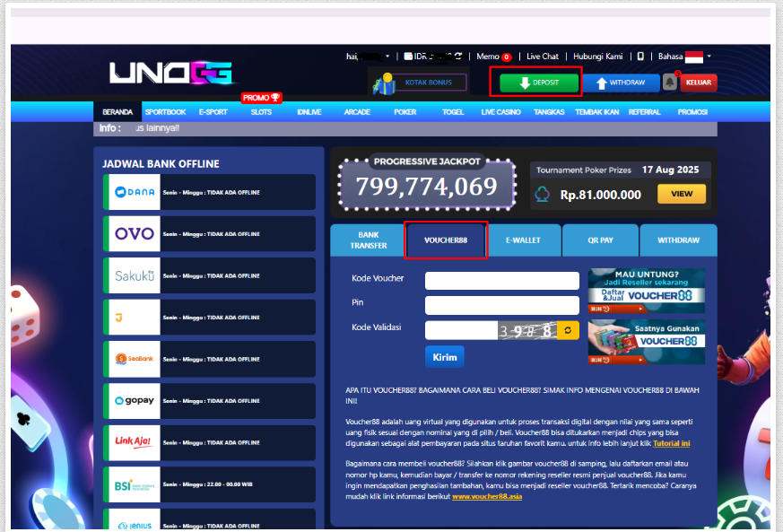Click the LinkAja logo
Screen dimensions: 783x532
tap(135, 442)
